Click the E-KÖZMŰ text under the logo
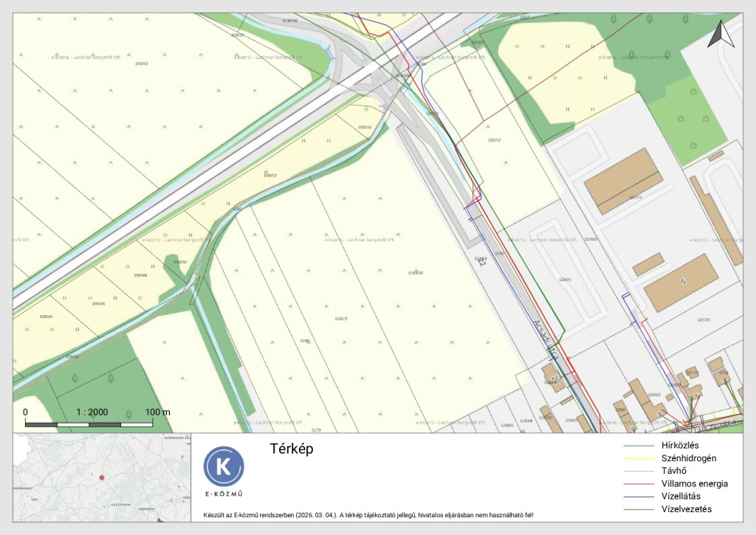This screenshot has width=756, height=535. (x=224, y=494)
